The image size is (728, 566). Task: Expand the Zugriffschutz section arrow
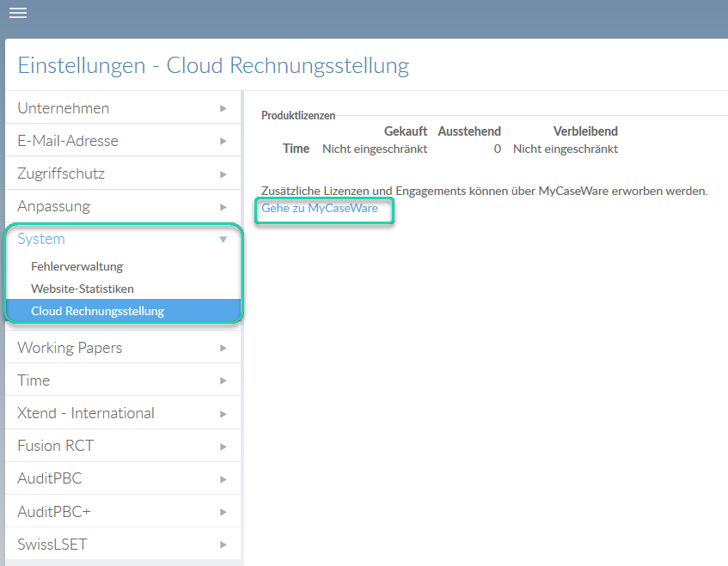[223, 174]
